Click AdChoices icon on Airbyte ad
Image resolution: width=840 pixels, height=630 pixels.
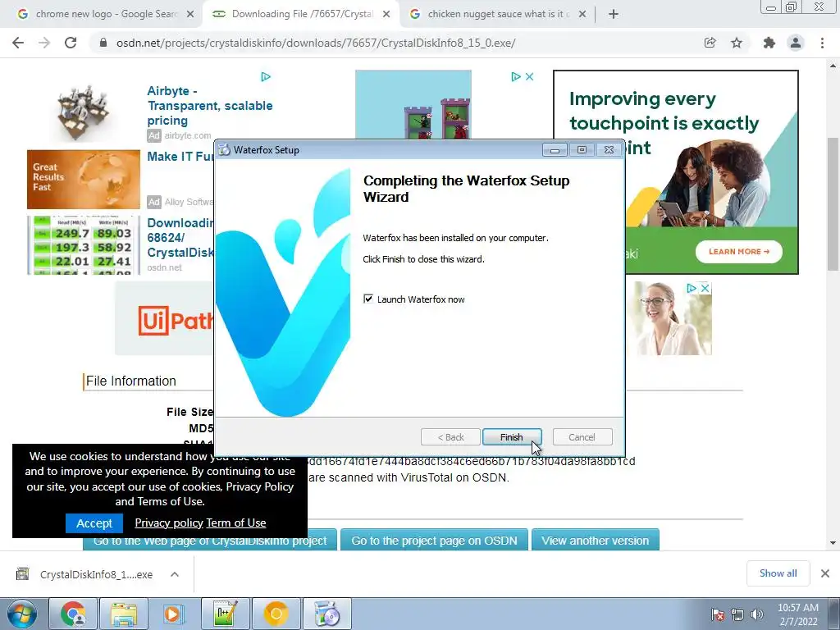[x=266, y=76]
